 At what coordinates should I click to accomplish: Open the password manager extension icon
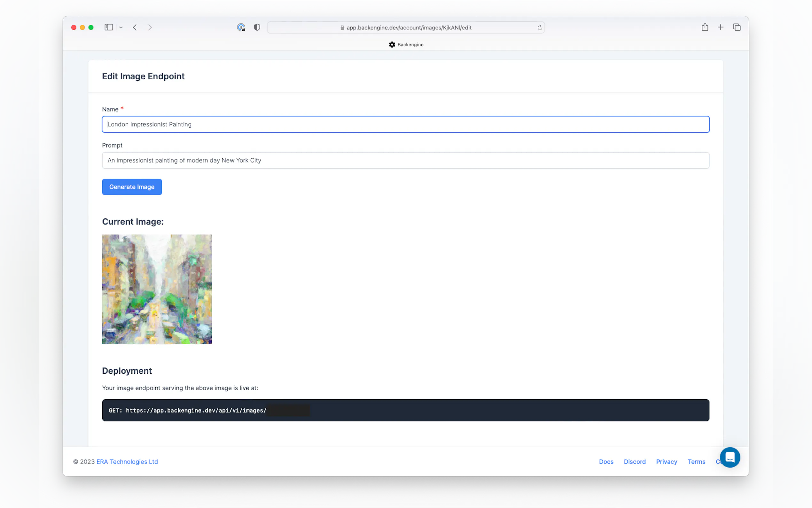[x=241, y=27]
